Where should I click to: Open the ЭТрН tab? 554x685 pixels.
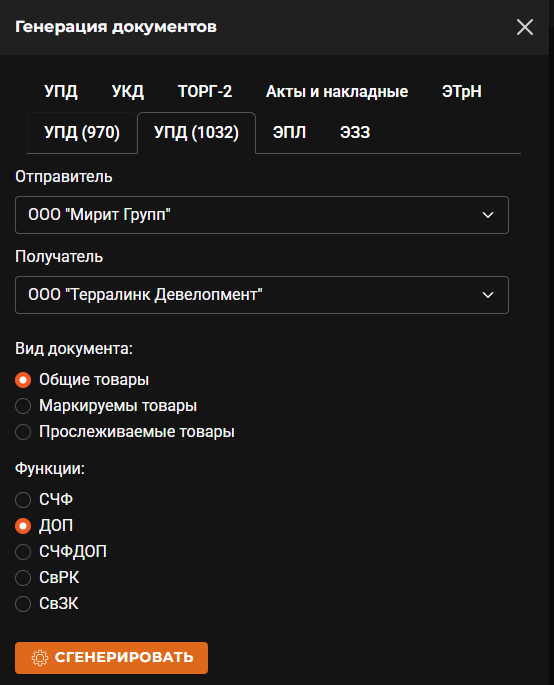(x=461, y=92)
